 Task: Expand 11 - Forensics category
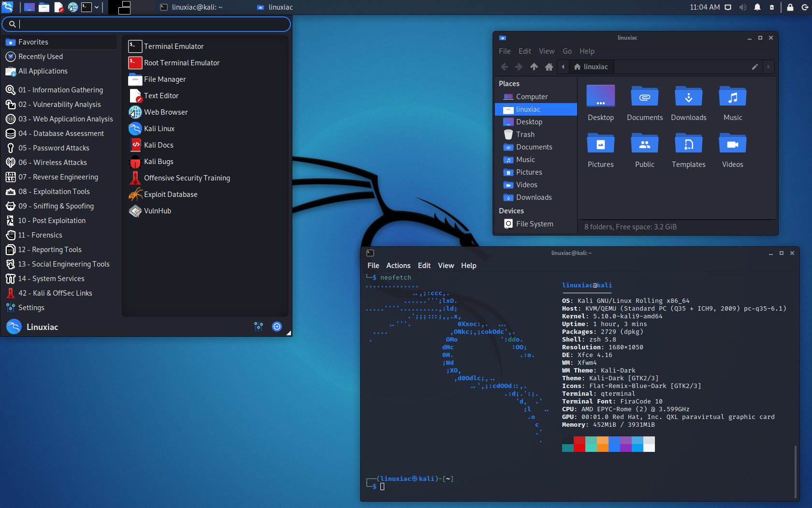point(60,235)
